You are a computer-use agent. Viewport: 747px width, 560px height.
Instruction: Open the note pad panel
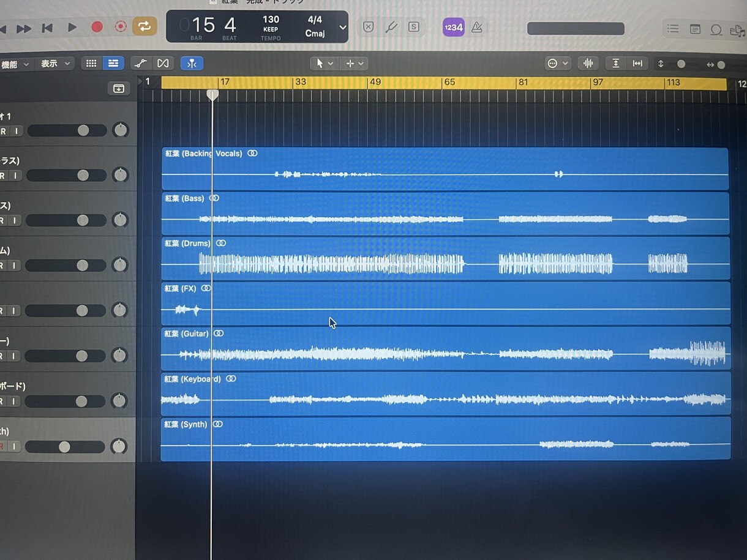coord(695,29)
